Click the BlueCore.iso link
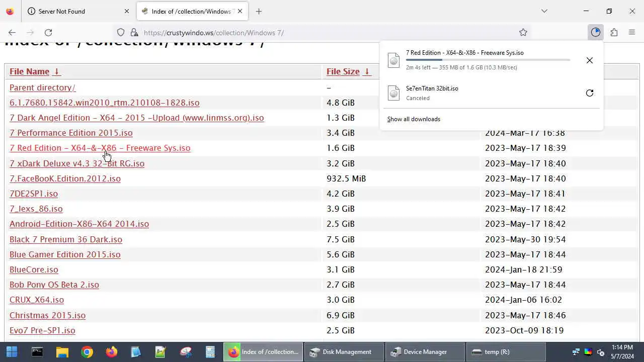Viewport: 644px width, 362px height. click(34, 269)
